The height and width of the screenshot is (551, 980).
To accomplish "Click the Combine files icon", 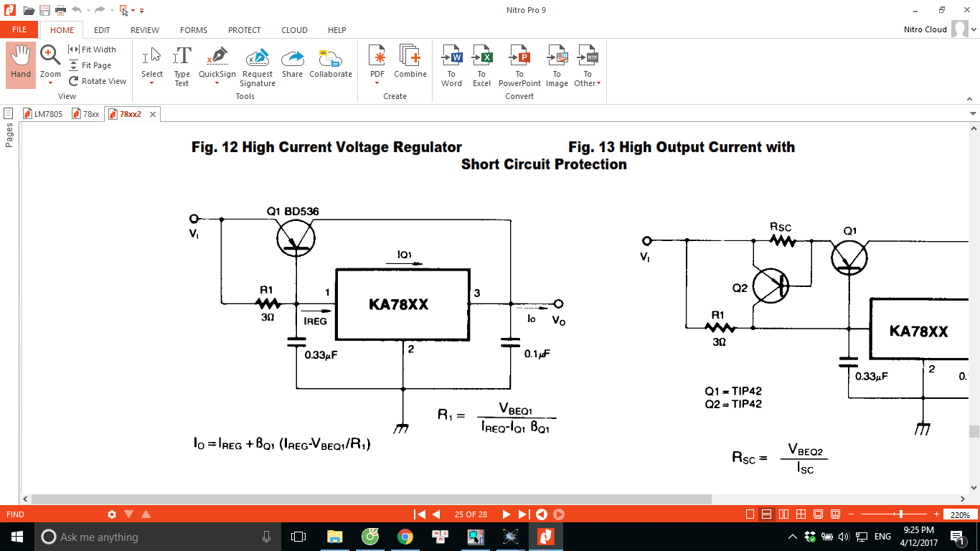I will [410, 63].
